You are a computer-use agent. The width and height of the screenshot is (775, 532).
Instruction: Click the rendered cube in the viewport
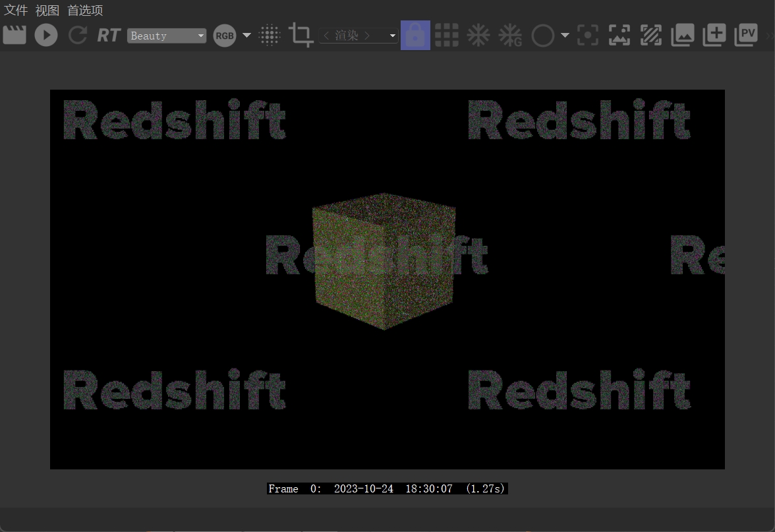pos(384,264)
